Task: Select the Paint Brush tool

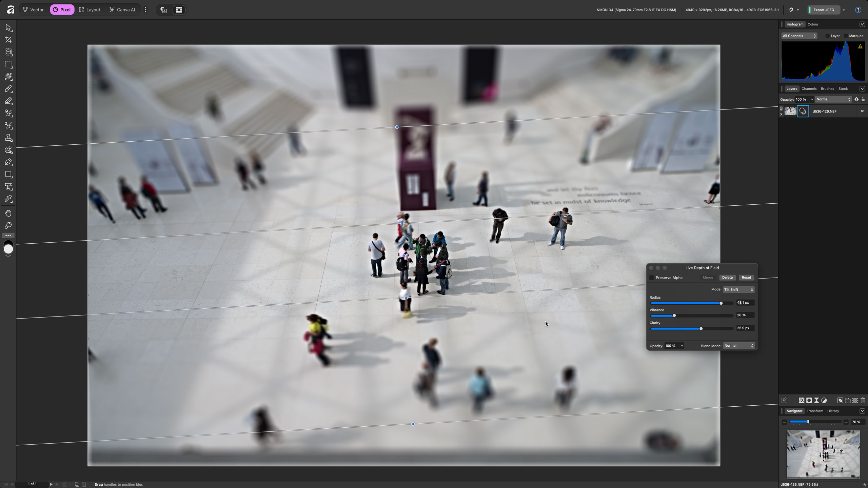Action: coord(8,89)
